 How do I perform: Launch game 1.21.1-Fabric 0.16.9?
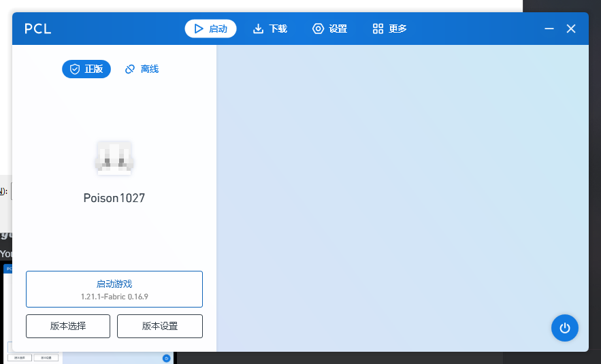coord(114,289)
